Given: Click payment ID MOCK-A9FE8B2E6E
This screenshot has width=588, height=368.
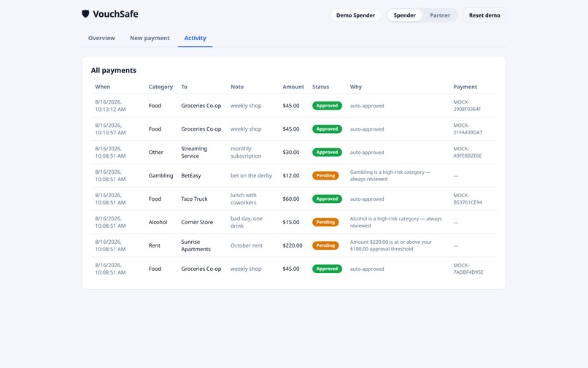Looking at the screenshot, I should (467, 152).
